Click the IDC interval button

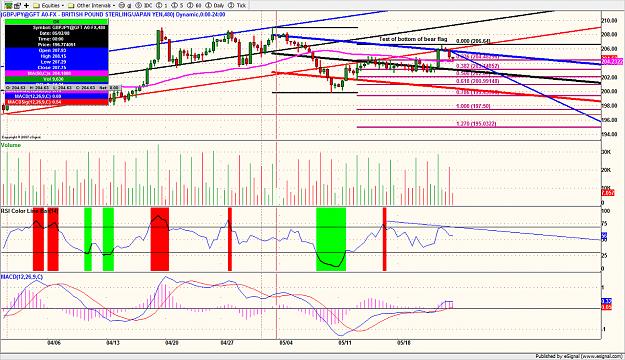point(144,6)
